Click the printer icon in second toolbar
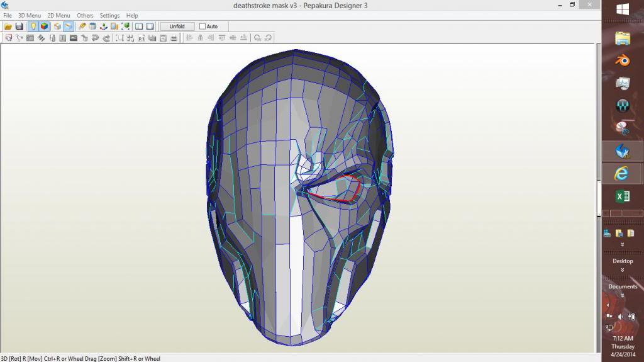 174,38
